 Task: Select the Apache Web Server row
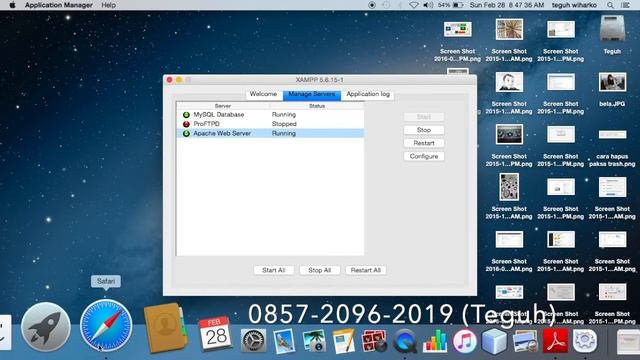(270, 133)
